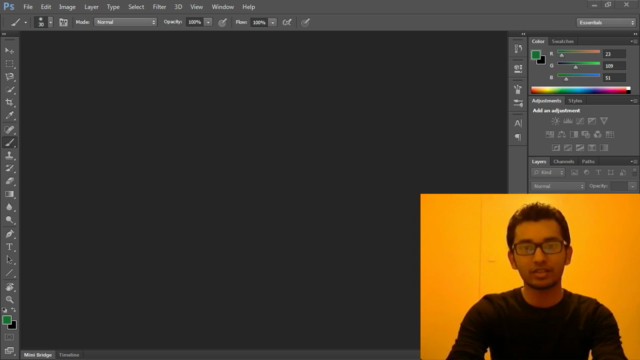The image size is (640, 360).
Task: Open Tool Preset picker arrow
Action: [25, 22]
